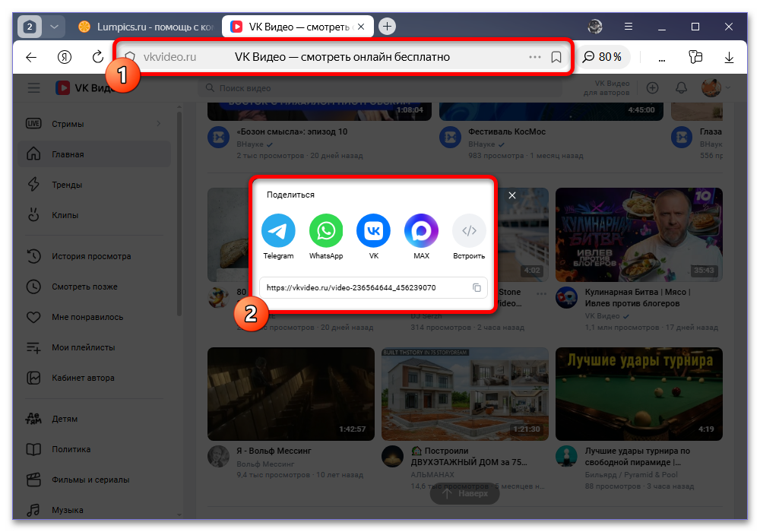Open АЛЬМАНАХ channel name
The width and height of the screenshot is (760, 532).
pyautogui.click(x=432, y=475)
